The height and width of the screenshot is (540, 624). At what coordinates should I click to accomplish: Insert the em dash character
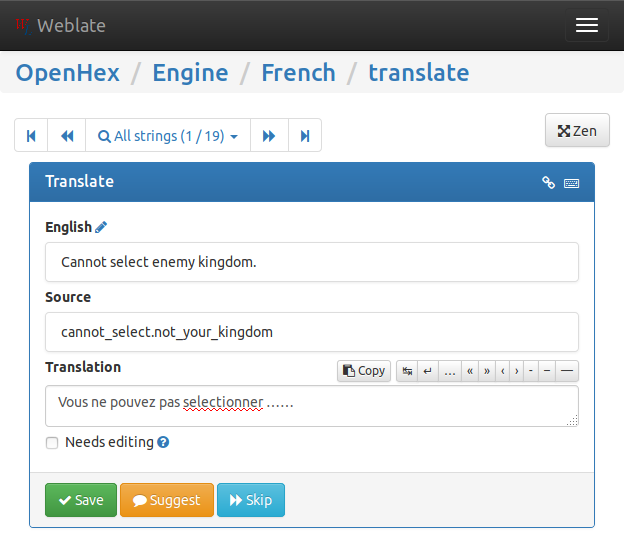(567, 371)
